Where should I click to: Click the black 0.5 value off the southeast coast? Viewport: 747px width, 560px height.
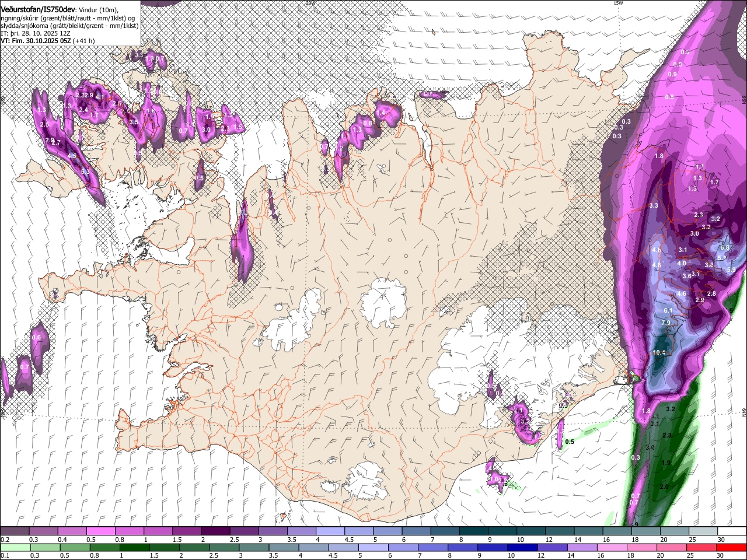pyautogui.click(x=570, y=442)
